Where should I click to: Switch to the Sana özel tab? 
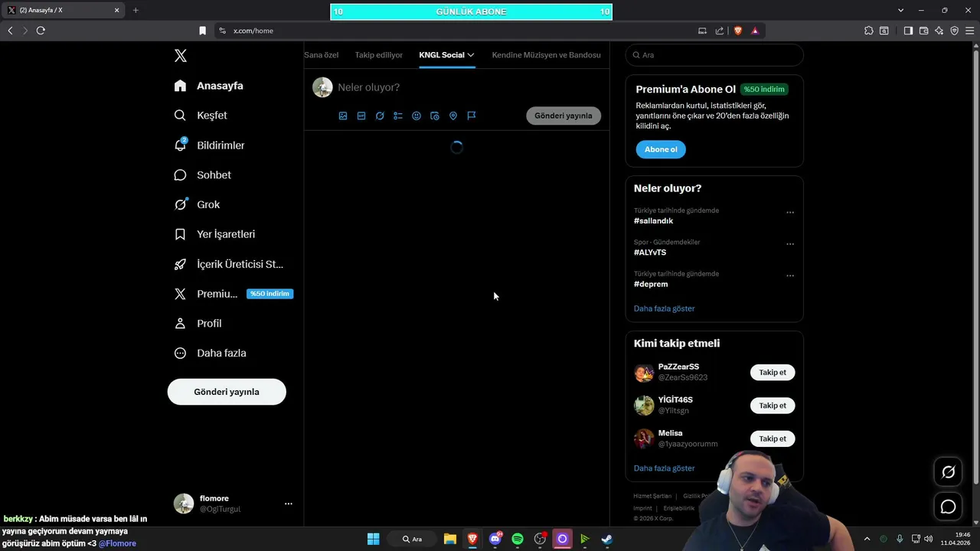(x=322, y=55)
